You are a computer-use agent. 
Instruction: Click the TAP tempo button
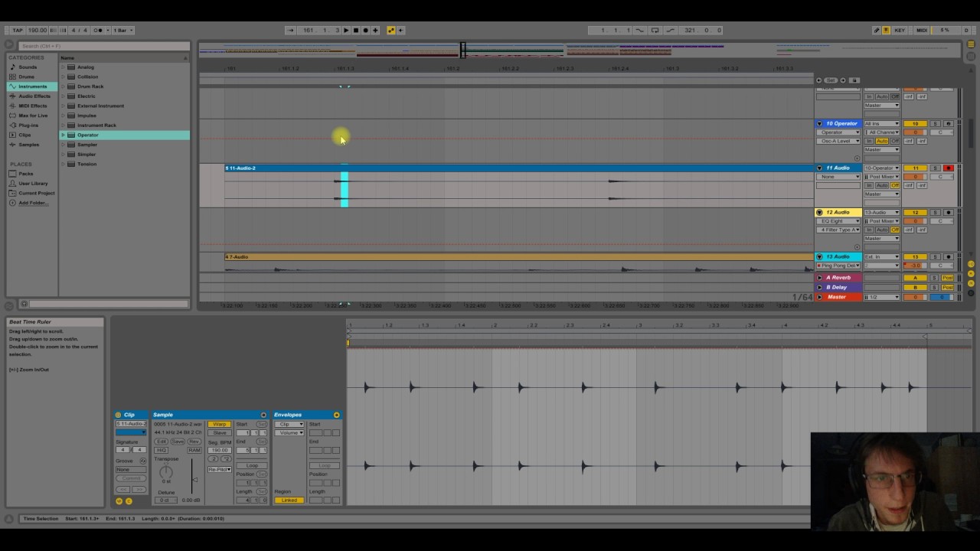click(17, 30)
